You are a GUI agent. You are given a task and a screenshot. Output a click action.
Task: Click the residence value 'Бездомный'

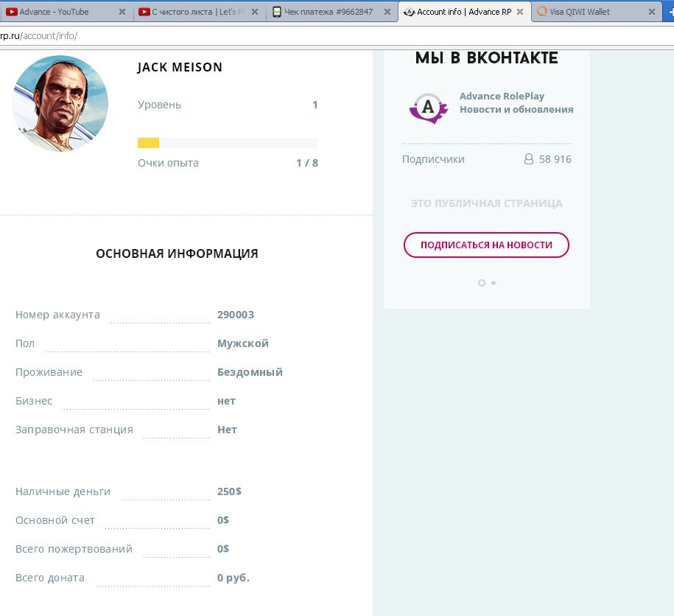coord(250,372)
